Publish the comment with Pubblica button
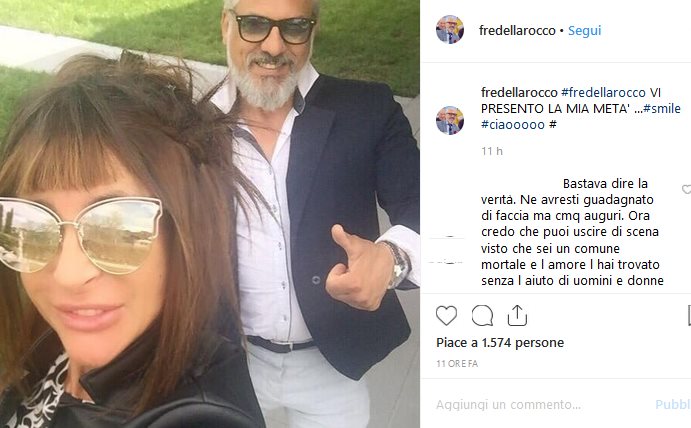 click(673, 404)
